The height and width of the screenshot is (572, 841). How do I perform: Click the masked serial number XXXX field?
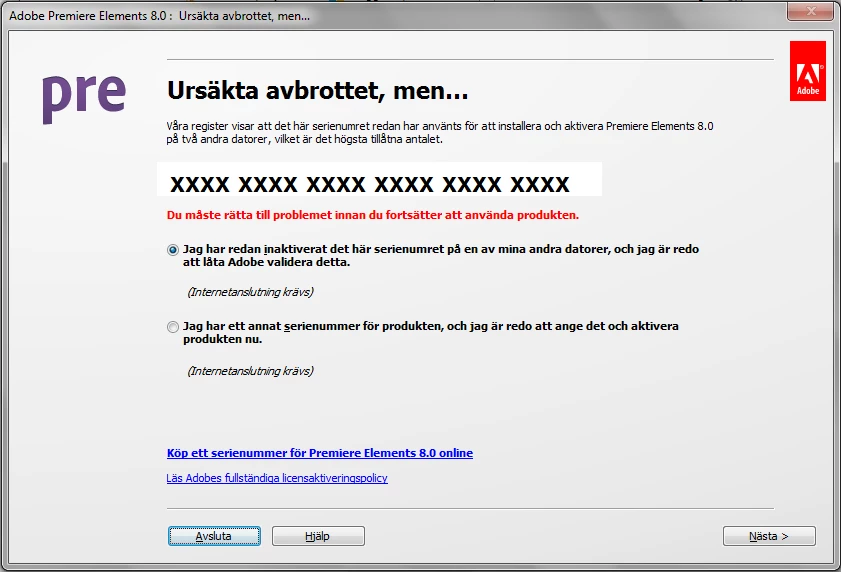coord(380,179)
